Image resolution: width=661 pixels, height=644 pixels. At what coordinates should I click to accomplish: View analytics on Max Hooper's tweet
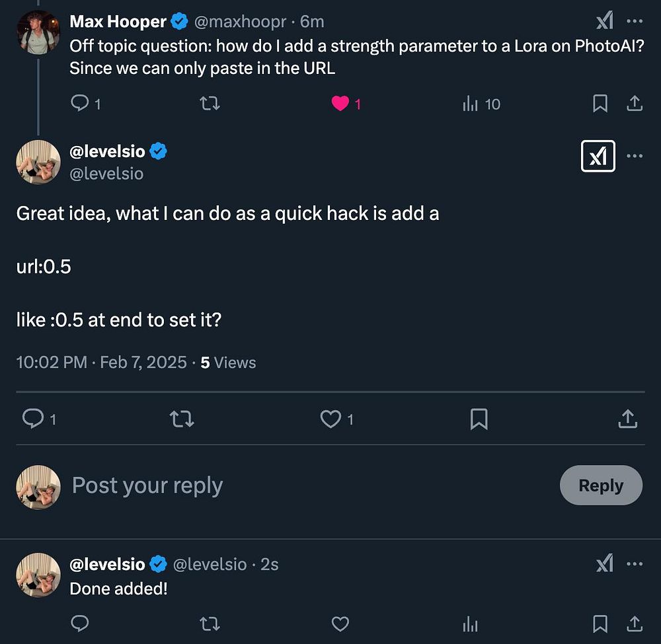471,104
